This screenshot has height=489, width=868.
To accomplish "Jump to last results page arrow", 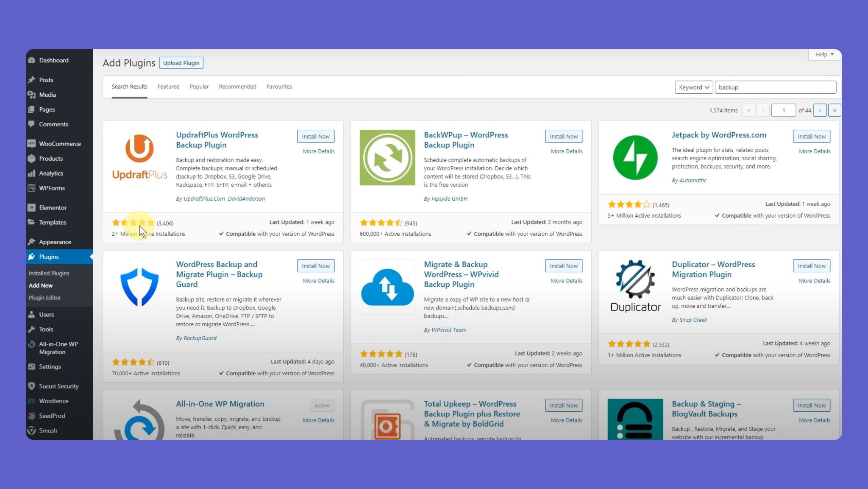I will coord(835,110).
